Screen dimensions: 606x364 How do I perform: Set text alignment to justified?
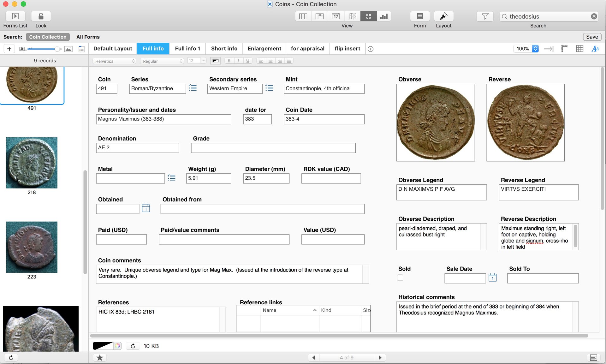(x=289, y=61)
